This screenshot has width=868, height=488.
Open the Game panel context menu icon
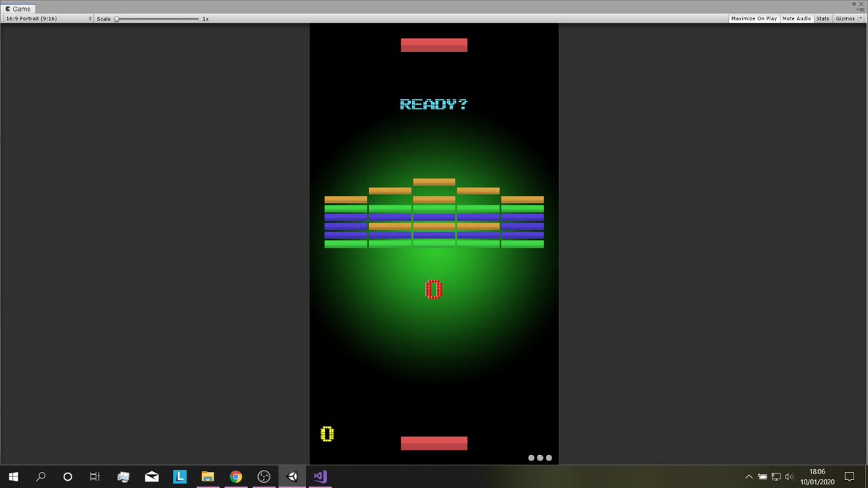click(x=861, y=9)
